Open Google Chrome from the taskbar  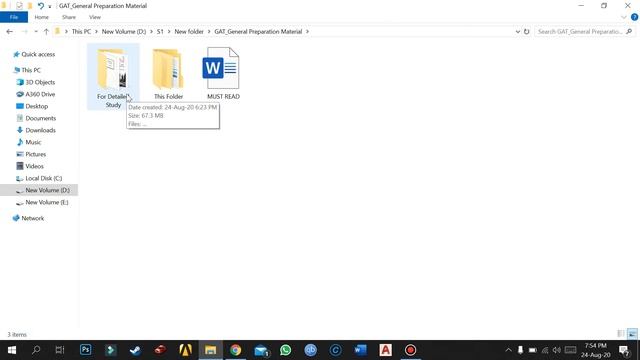click(236, 350)
